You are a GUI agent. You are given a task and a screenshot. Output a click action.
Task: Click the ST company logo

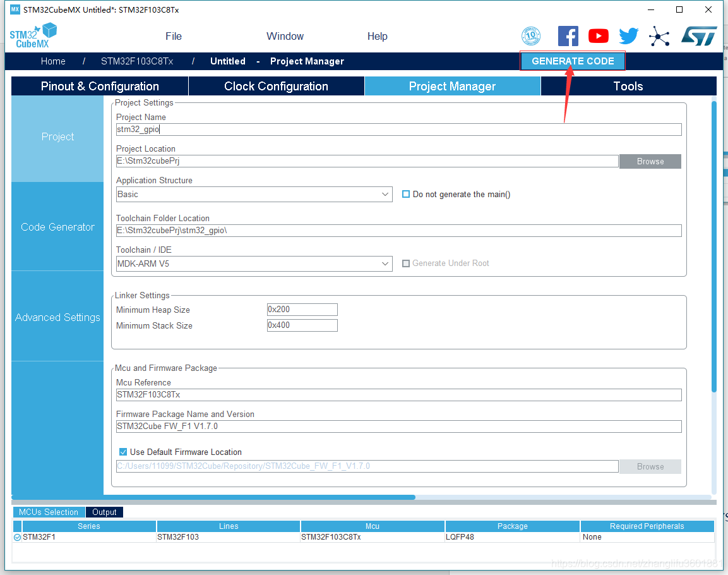pyautogui.click(x=699, y=36)
